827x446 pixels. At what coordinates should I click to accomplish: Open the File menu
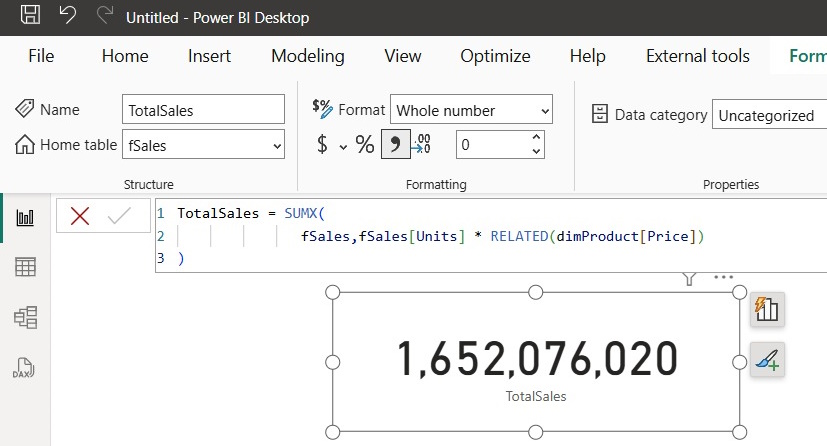pyautogui.click(x=41, y=56)
